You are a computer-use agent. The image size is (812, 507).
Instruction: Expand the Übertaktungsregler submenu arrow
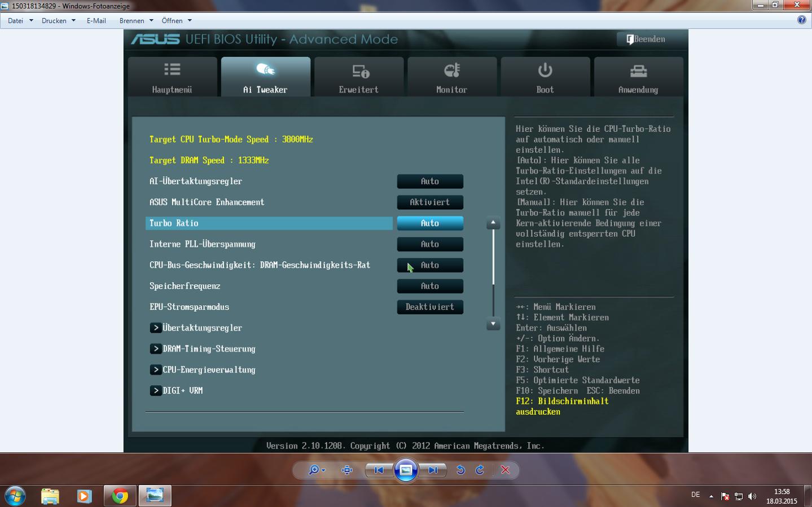(156, 328)
